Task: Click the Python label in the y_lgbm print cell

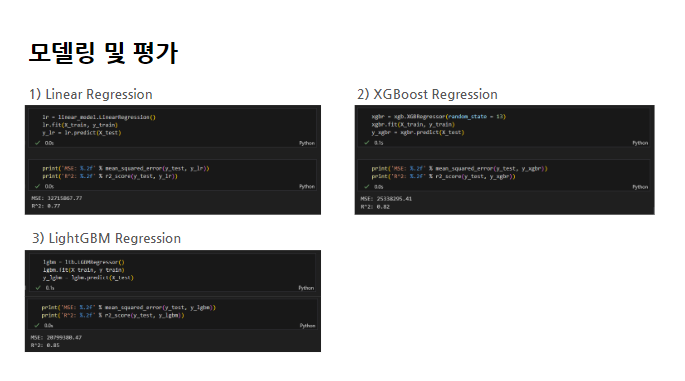Action: click(307, 326)
